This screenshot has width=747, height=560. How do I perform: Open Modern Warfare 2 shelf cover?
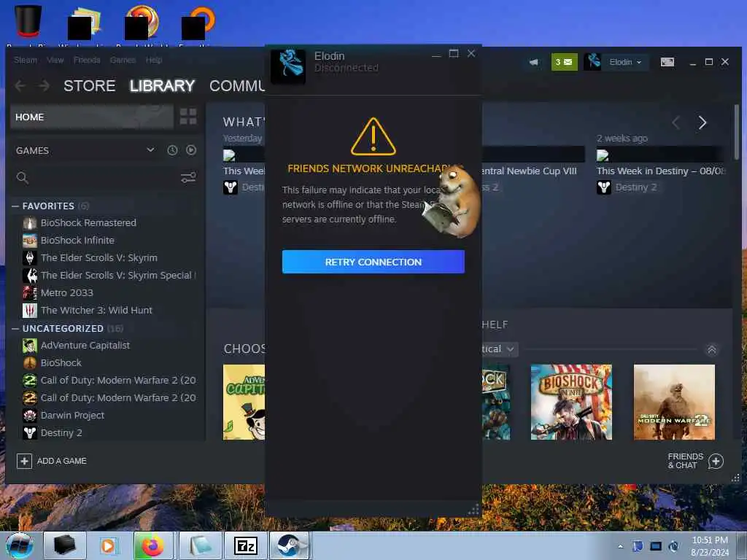674,402
